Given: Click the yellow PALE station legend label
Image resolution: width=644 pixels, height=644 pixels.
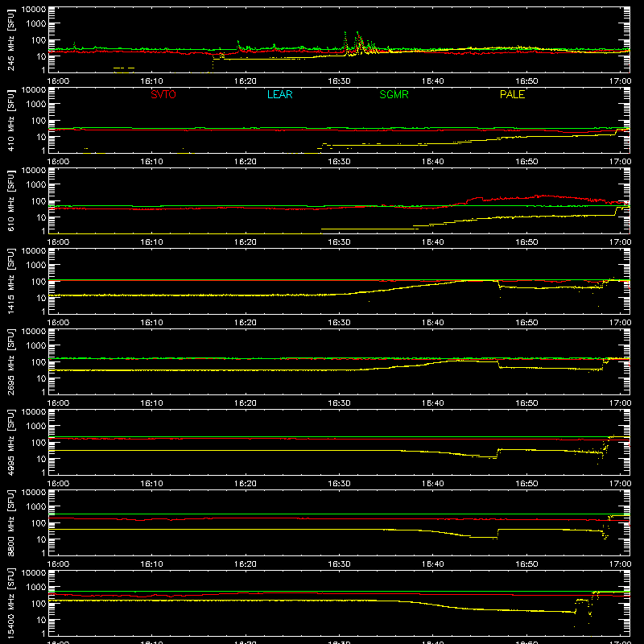Looking at the screenshot, I should click(x=512, y=94).
